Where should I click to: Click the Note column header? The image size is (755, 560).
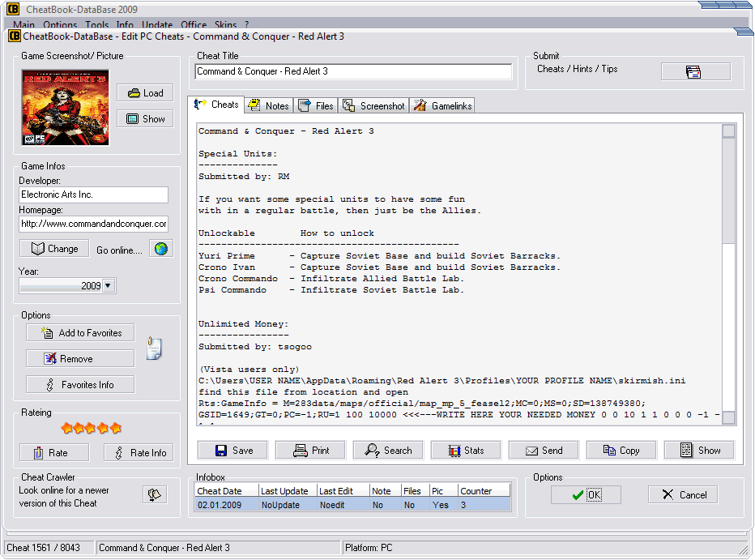tap(385, 490)
